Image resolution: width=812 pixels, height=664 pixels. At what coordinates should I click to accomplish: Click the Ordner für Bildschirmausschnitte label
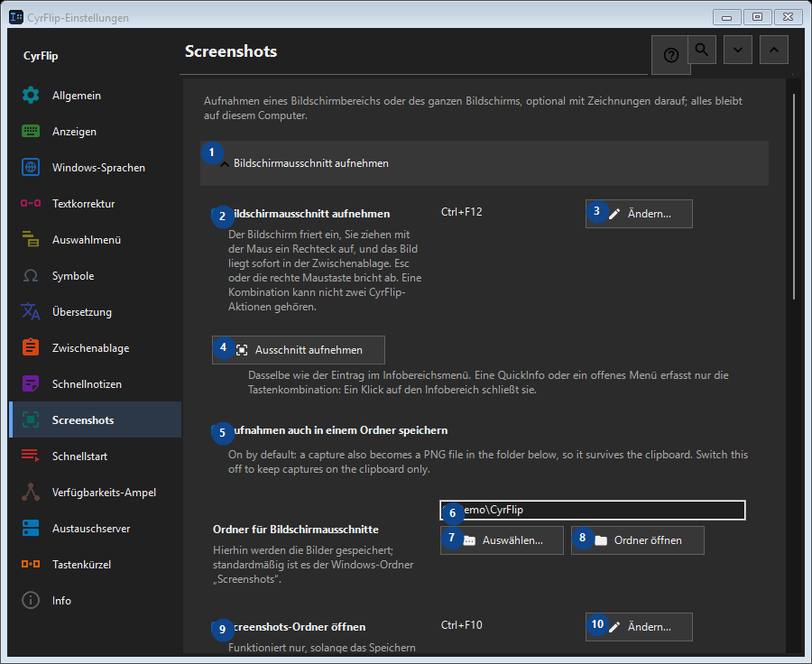pos(296,530)
